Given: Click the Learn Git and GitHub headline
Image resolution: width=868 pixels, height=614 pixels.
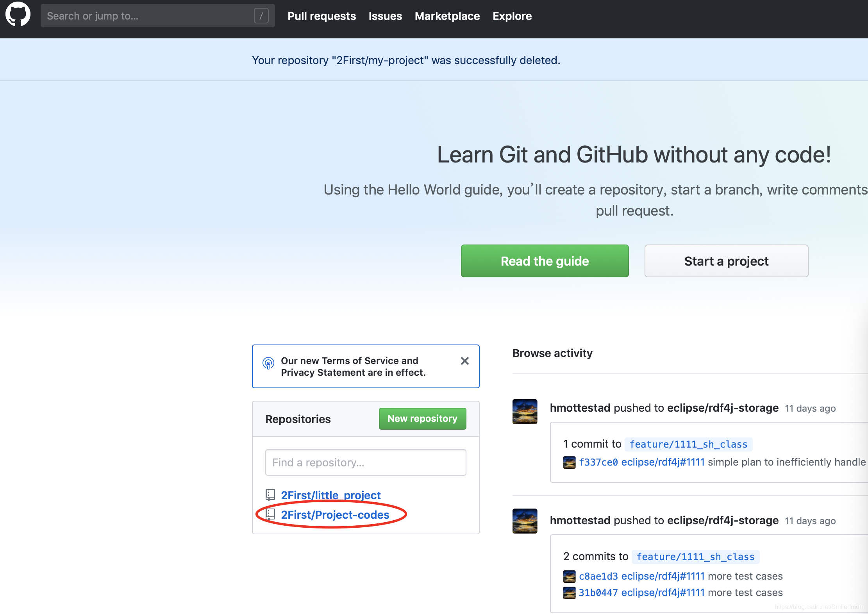Looking at the screenshot, I should [x=634, y=155].
